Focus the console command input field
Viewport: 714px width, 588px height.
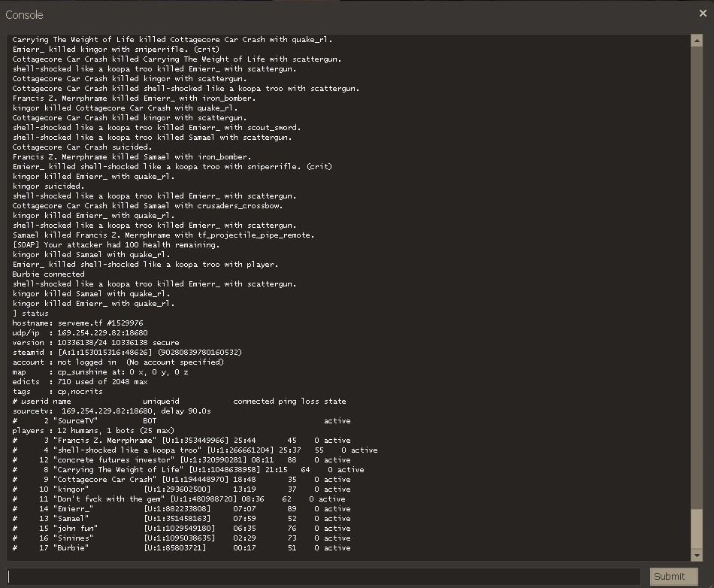323,576
